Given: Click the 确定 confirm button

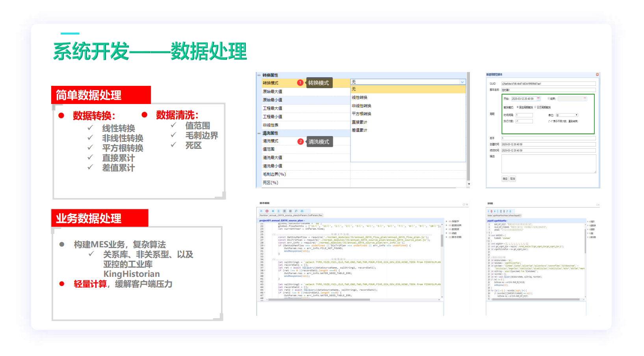Looking at the screenshot, I should click(505, 179).
